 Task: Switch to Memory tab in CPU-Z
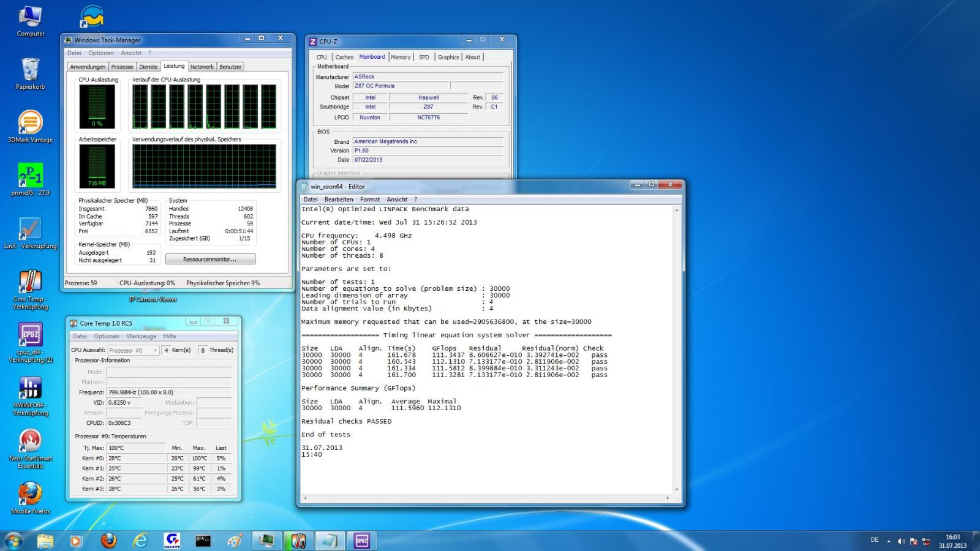point(401,57)
